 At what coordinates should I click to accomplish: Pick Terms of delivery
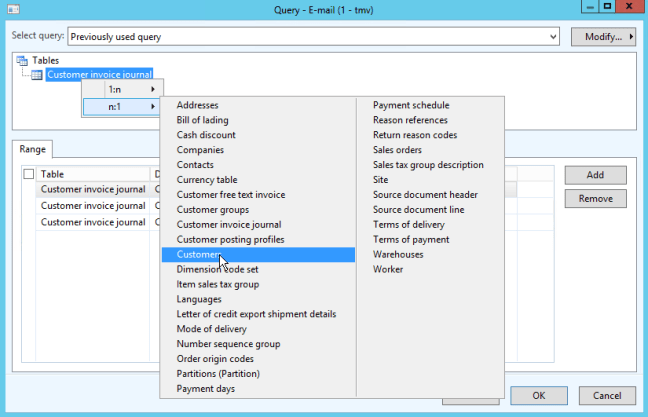coord(409,224)
